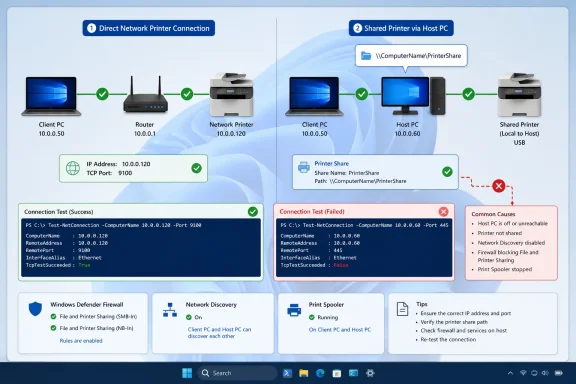Launch PowerShell from the taskbar
This screenshot has width=576, height=384.
click(x=287, y=373)
